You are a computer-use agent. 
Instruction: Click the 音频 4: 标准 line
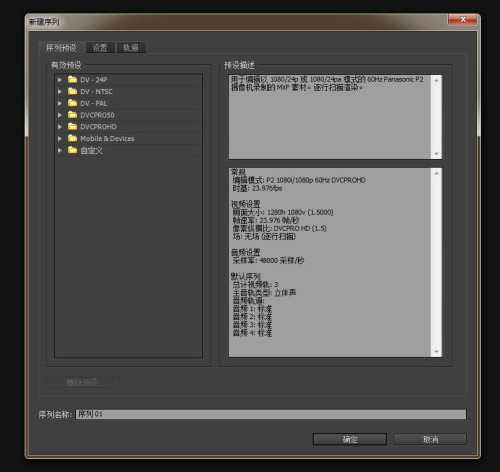point(252,333)
